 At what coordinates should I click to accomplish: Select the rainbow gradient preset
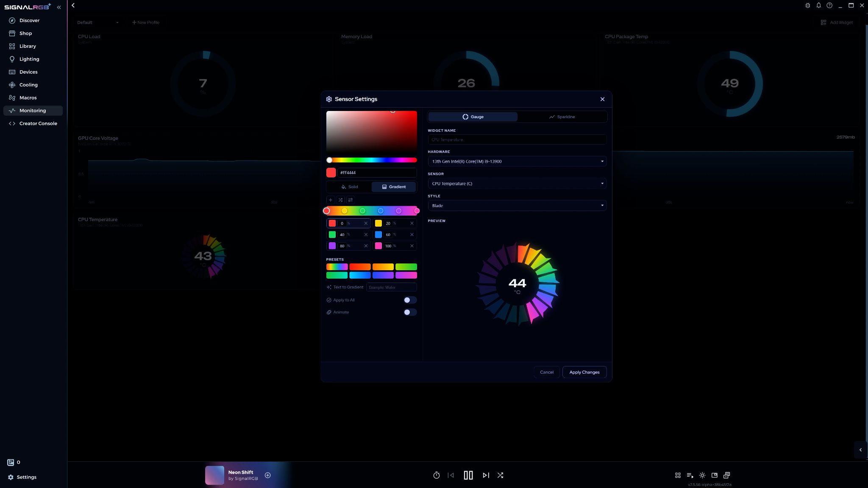coord(337,267)
